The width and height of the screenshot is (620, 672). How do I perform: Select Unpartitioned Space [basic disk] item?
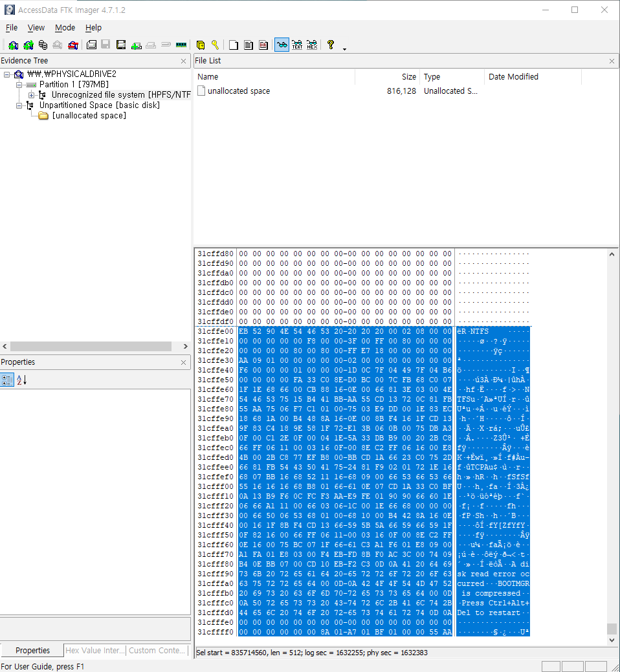click(x=100, y=105)
